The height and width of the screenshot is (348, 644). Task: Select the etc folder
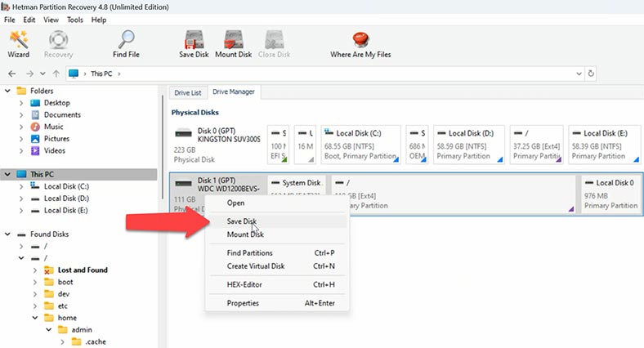(62, 306)
